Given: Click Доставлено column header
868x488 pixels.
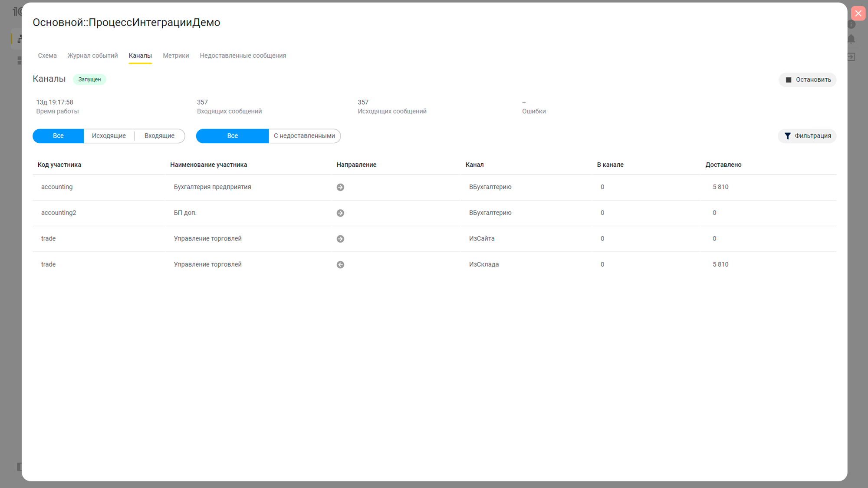Looking at the screenshot, I should click(x=723, y=165).
